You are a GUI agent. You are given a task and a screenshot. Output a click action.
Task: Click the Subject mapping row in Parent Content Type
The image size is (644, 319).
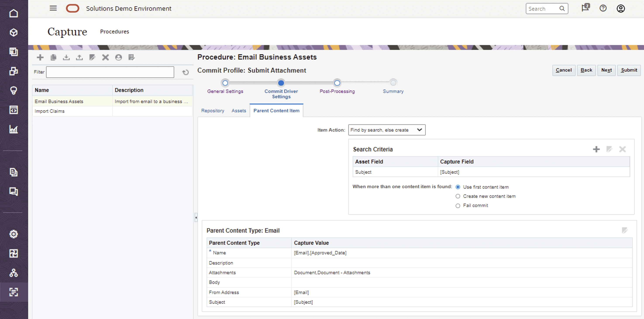point(420,302)
